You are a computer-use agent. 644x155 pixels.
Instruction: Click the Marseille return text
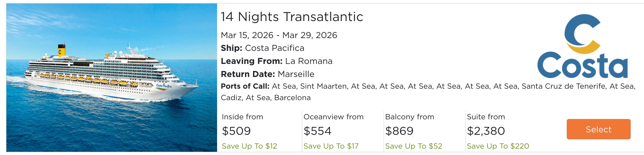[296, 74]
